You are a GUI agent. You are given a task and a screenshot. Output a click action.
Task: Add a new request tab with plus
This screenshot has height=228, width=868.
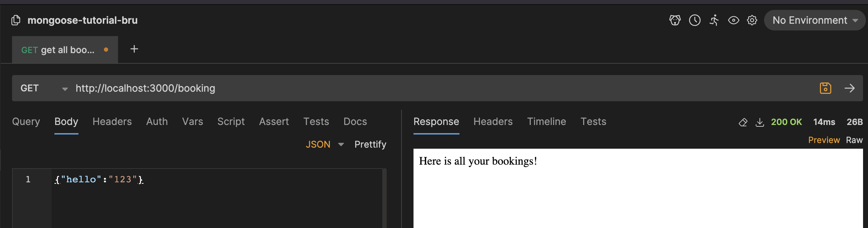pyautogui.click(x=134, y=49)
